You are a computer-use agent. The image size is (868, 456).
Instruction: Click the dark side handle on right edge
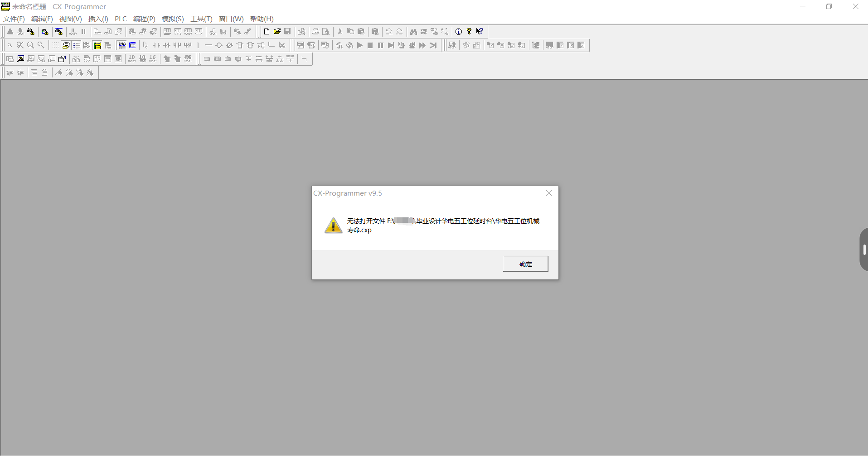[x=864, y=250]
